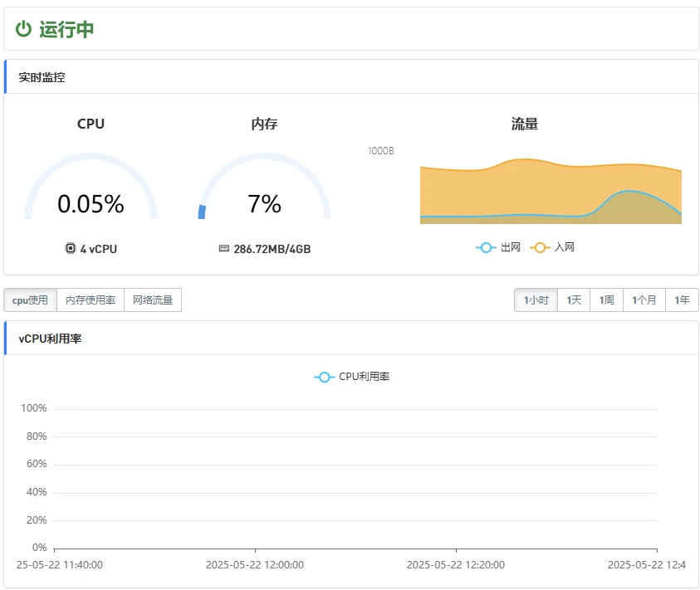Choose the 1天 time range
Viewport: 700px width, 590px height.
coord(574,300)
